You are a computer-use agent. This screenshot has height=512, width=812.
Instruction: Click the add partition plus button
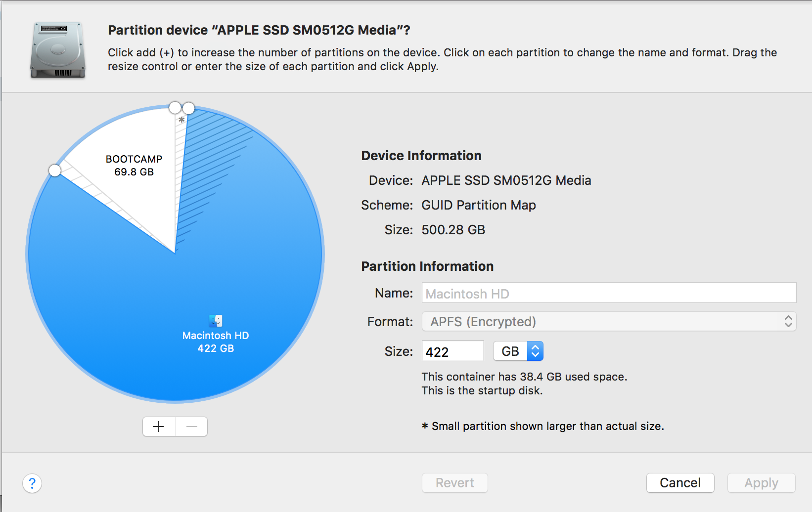coord(159,427)
